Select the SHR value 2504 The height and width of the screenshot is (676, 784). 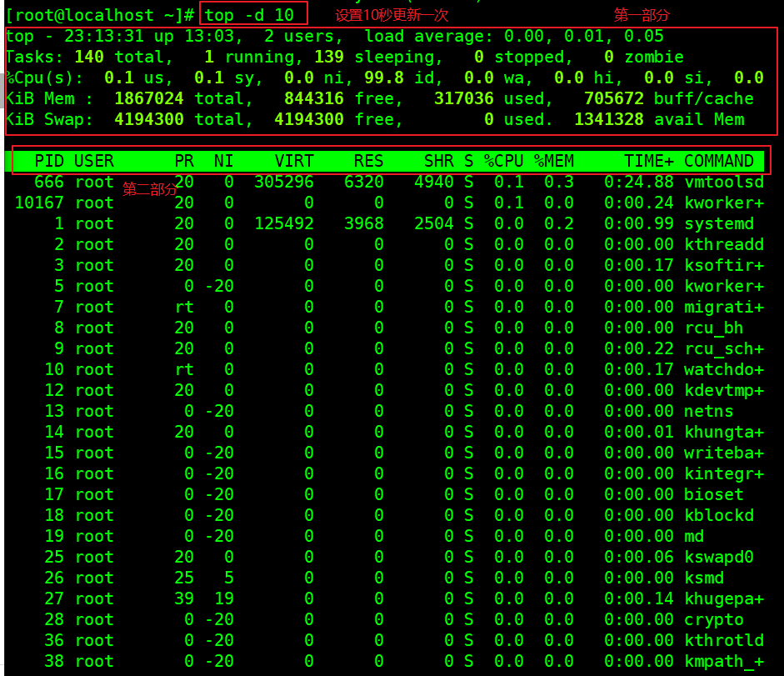[x=433, y=223]
